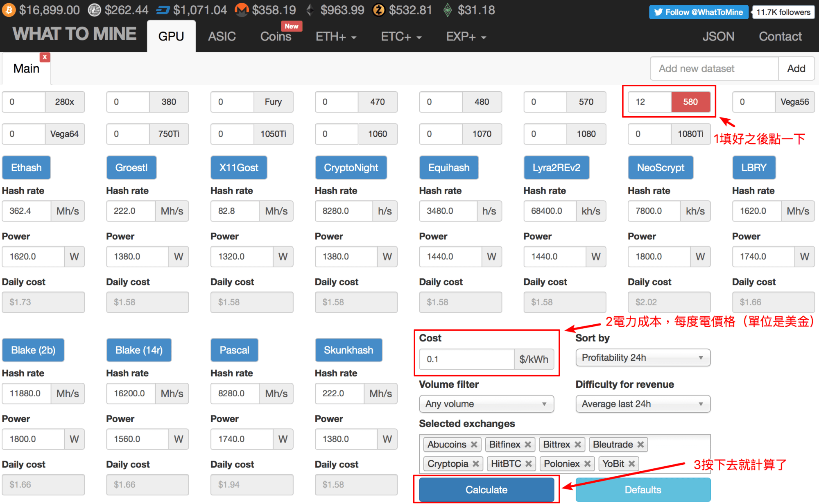
Task: Click the Equihash power field
Action: [x=450, y=256]
